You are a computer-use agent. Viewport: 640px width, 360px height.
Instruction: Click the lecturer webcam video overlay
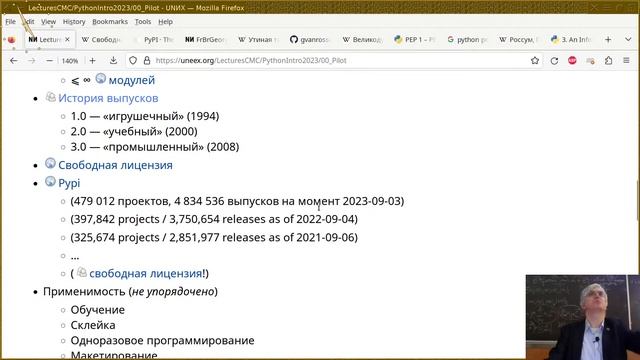(582, 317)
